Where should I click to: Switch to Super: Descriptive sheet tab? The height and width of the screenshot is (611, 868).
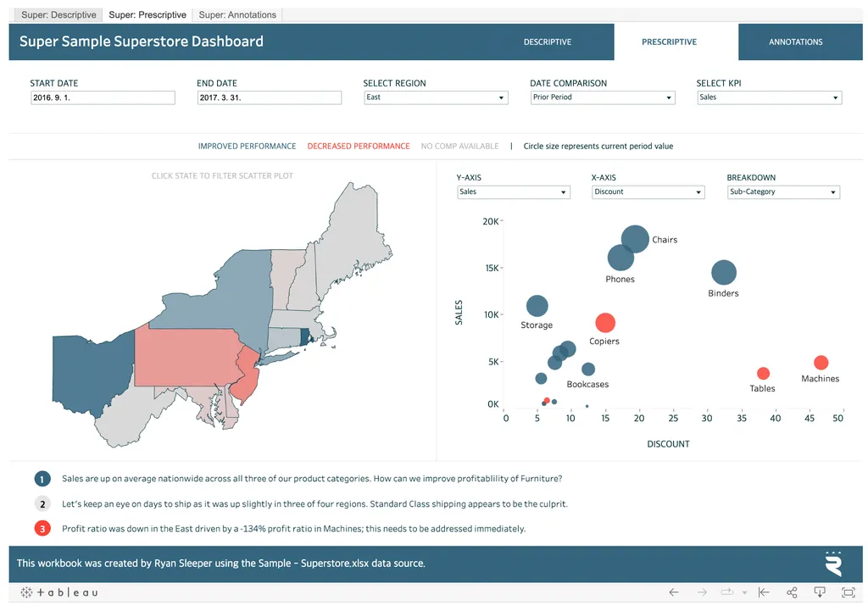(58, 15)
